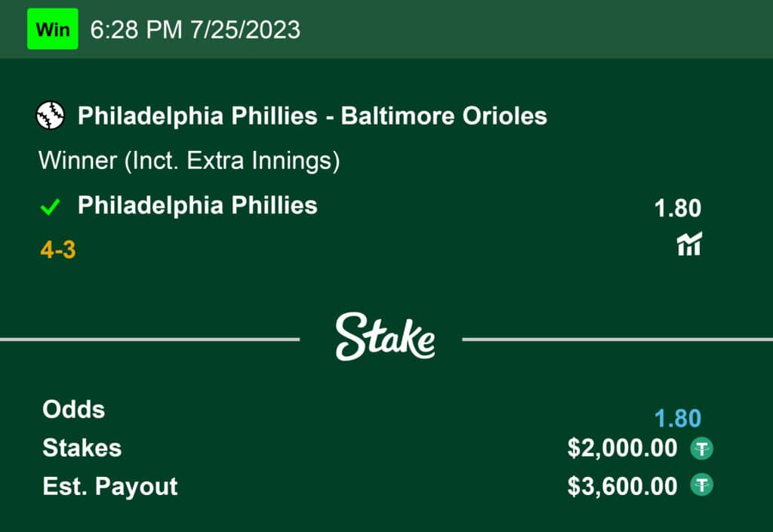Open the match statistics chart icon
The width and height of the screenshot is (773, 532).
click(x=688, y=244)
